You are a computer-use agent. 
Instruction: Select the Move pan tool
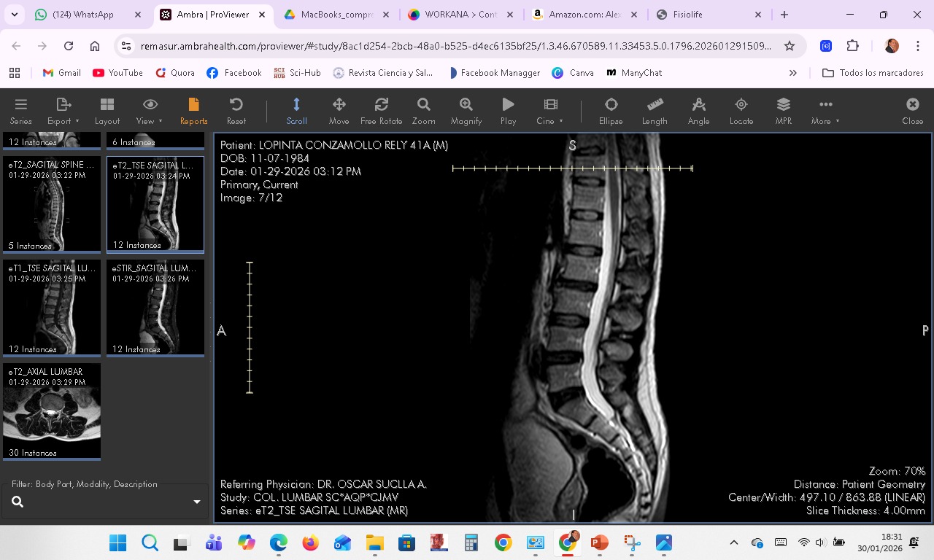[339, 111]
